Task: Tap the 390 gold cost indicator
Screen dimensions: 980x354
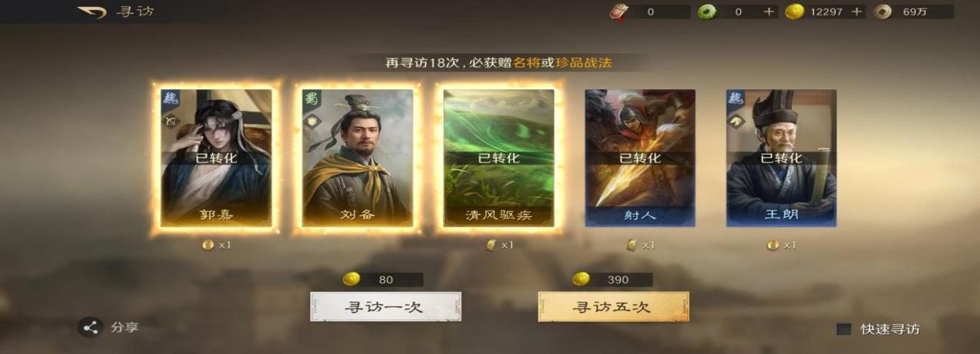Action: point(612,279)
